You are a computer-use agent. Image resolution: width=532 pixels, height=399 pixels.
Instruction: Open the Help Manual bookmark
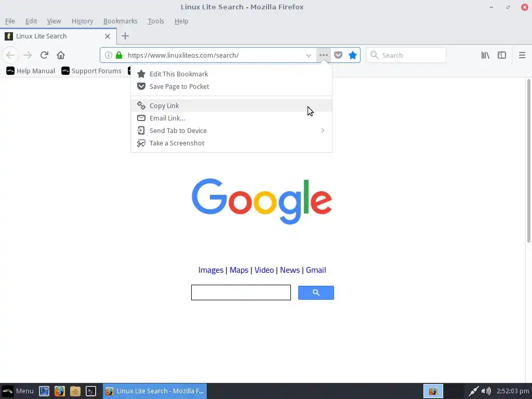31,71
